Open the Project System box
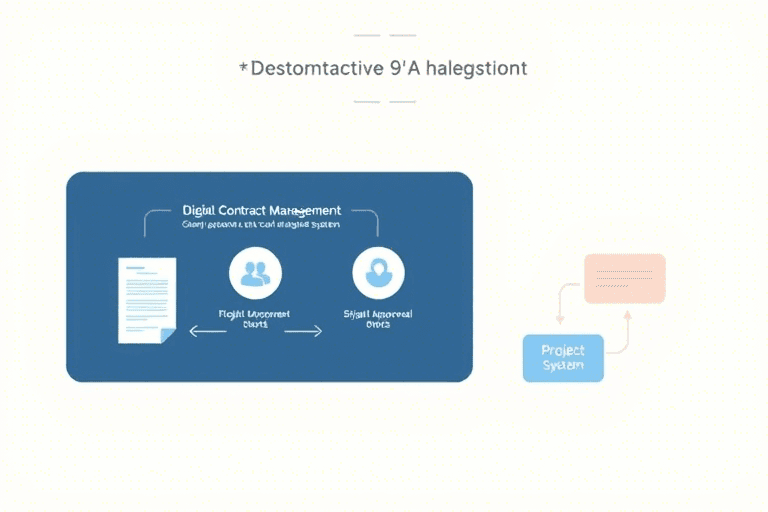Image resolution: width=768 pixels, height=512 pixels. tap(563, 358)
